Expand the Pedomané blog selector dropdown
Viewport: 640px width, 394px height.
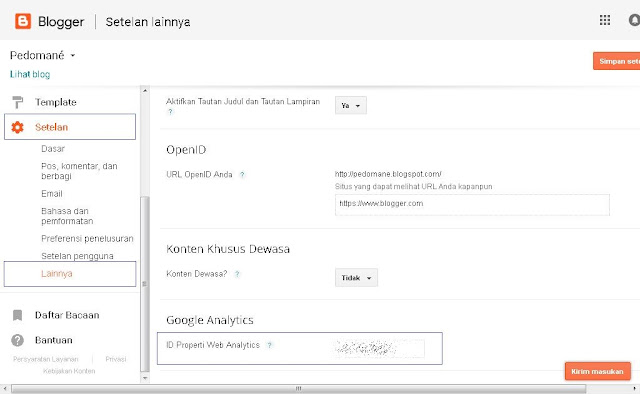click(x=73, y=55)
